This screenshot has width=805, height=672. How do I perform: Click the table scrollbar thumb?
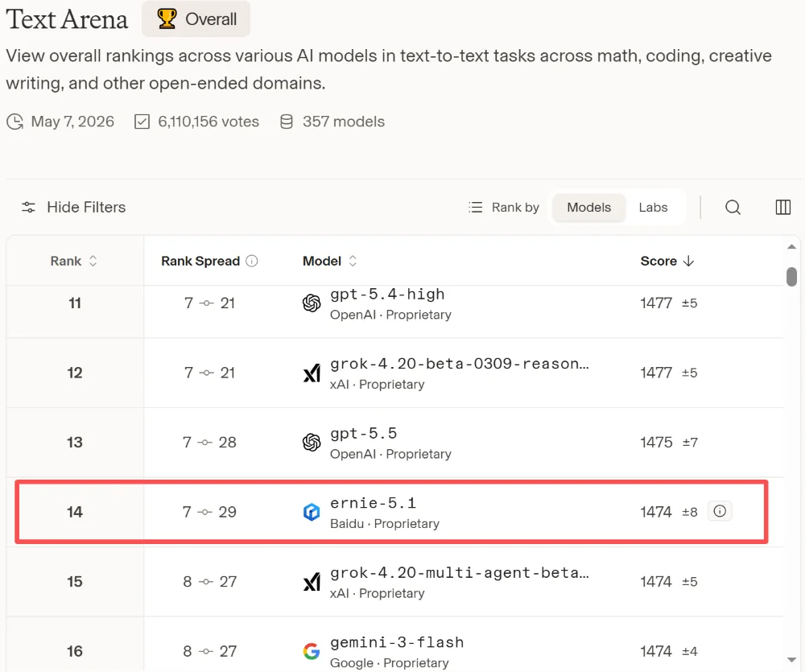pos(791,277)
